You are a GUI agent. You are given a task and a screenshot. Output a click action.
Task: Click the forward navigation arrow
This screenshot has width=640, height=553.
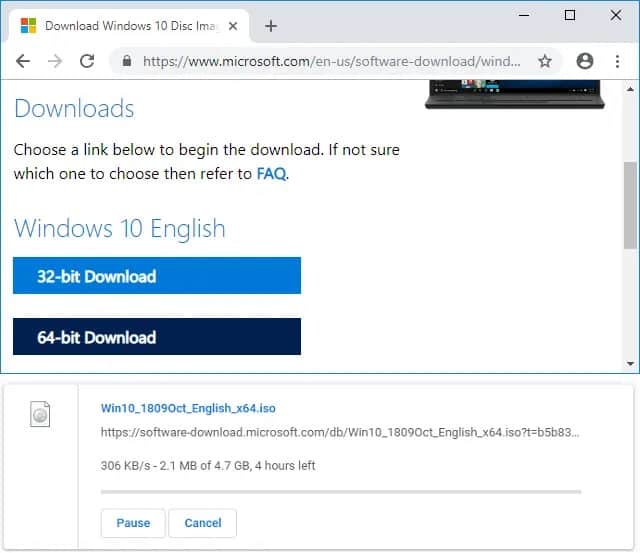point(55,61)
